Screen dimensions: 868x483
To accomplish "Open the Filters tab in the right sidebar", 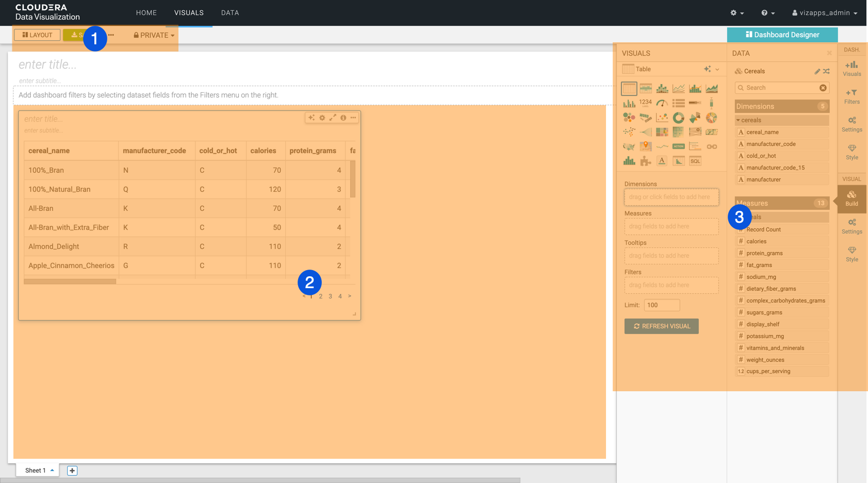I will click(851, 96).
